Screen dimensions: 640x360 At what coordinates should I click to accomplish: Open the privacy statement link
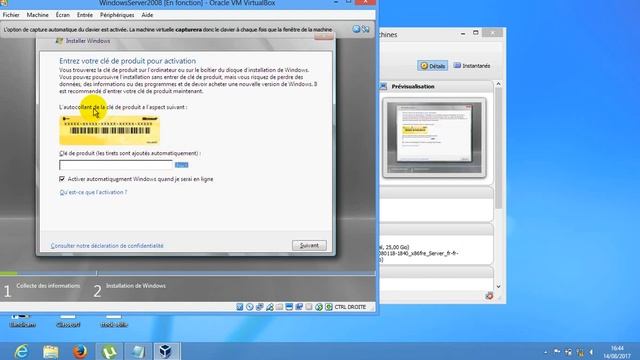pyautogui.click(x=107, y=246)
